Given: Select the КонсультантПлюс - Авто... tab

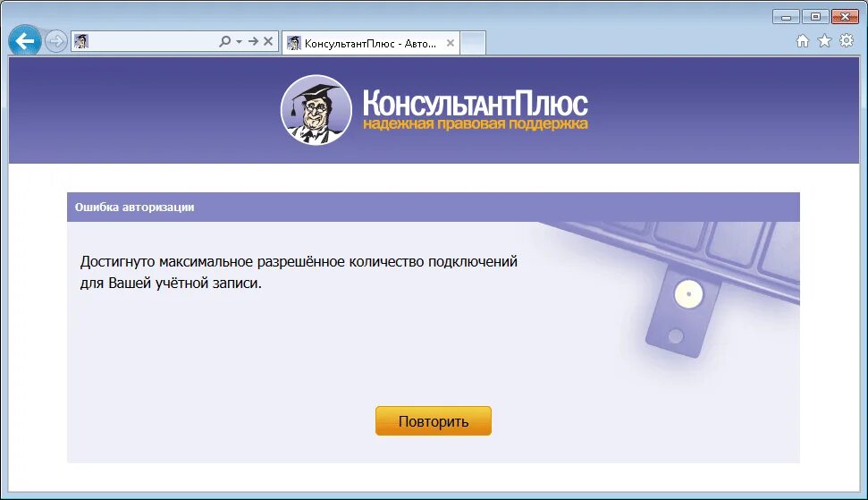Looking at the screenshot, I should (371, 43).
